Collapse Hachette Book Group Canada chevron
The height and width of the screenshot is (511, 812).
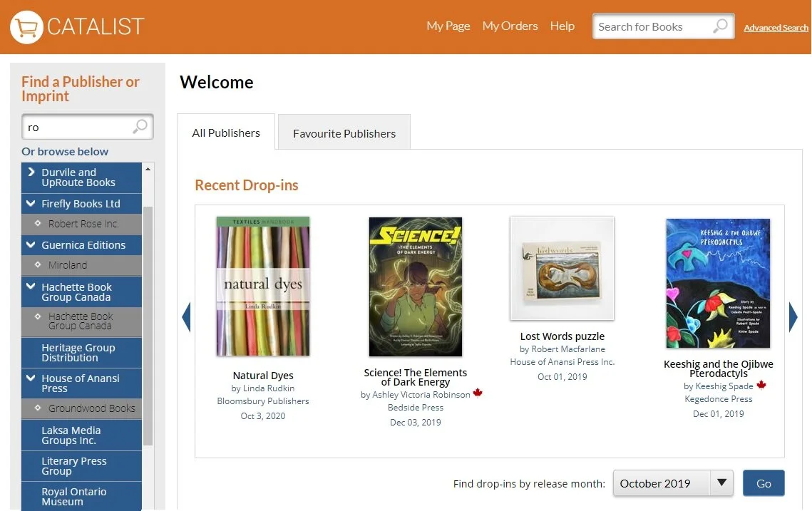point(31,286)
